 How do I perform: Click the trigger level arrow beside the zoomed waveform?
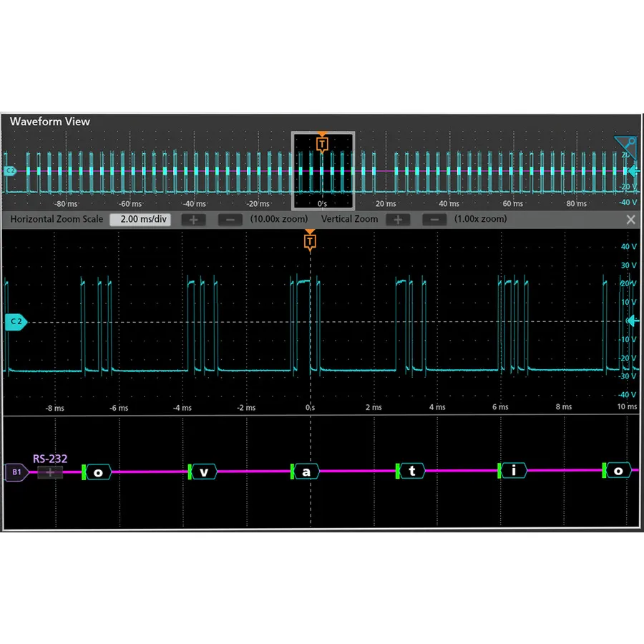633,322
